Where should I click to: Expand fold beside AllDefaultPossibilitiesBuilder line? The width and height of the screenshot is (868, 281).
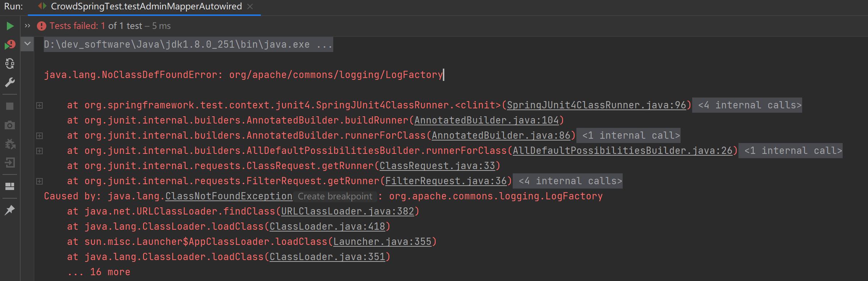pos(39,151)
